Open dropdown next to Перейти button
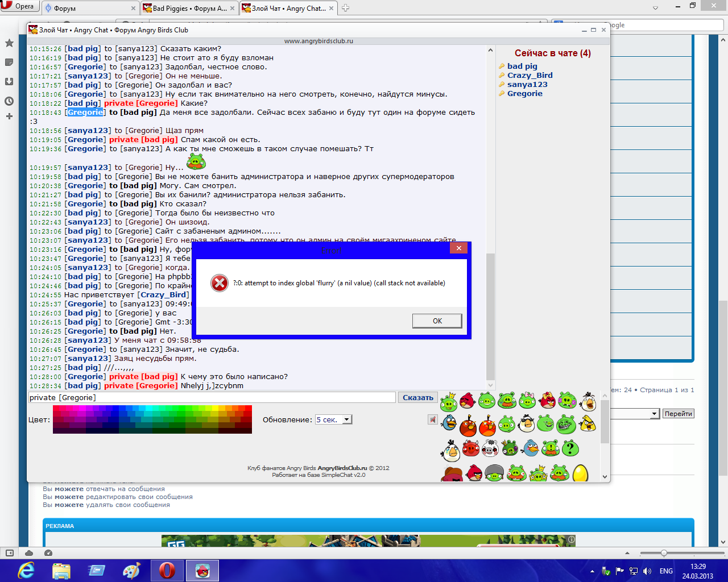Screen dimensions: 728x582 click(655, 414)
